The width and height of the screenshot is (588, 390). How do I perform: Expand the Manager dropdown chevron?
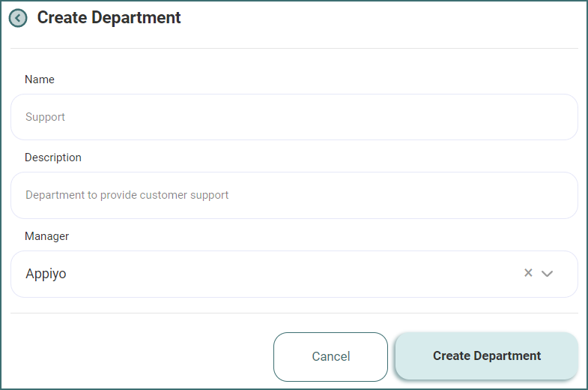pos(547,274)
